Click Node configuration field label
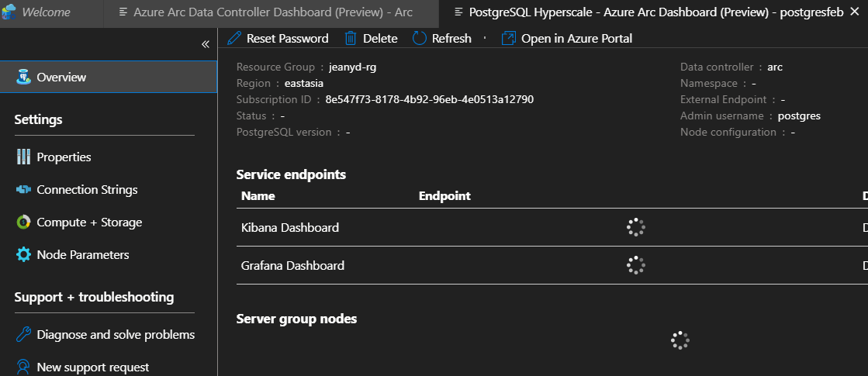Image resolution: width=868 pixels, height=376 pixels. pos(728,132)
